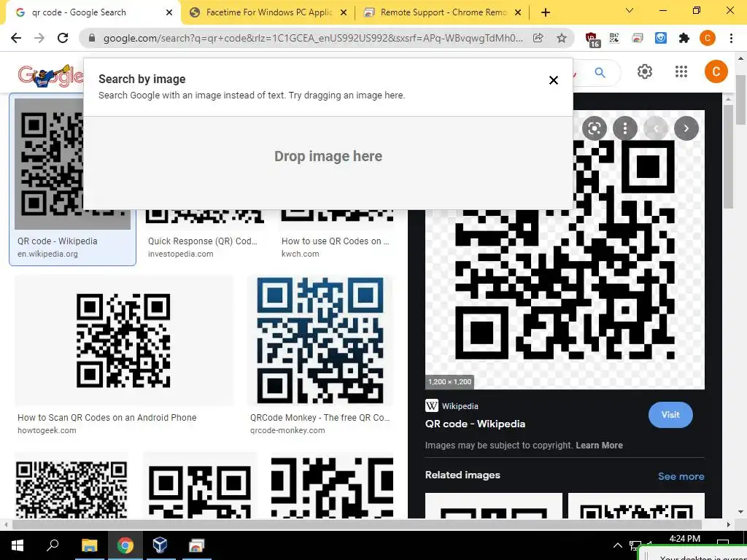Image resolution: width=747 pixels, height=560 pixels.
Task: Click the Google doodle logo
Action: coord(50,76)
